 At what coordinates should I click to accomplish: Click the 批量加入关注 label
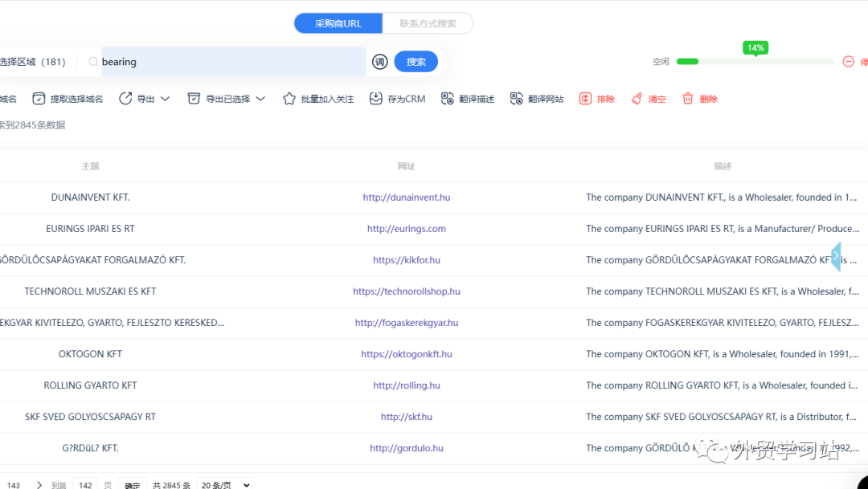pyautogui.click(x=327, y=99)
